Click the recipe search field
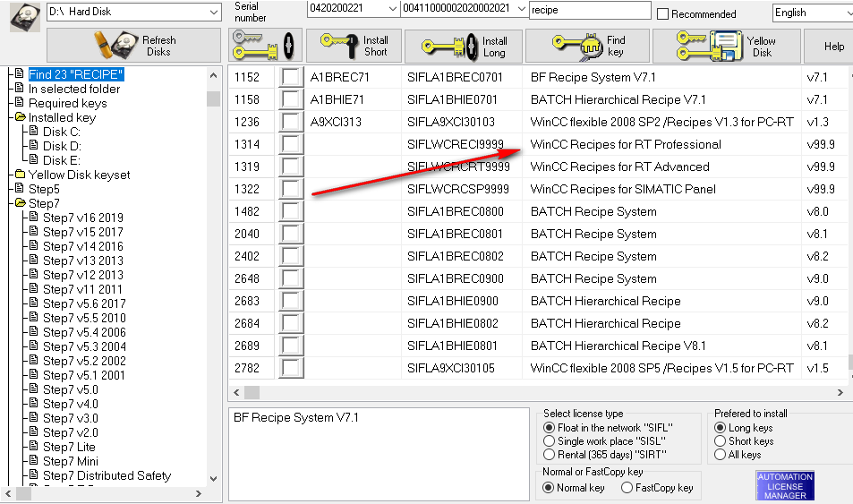 tap(590, 10)
